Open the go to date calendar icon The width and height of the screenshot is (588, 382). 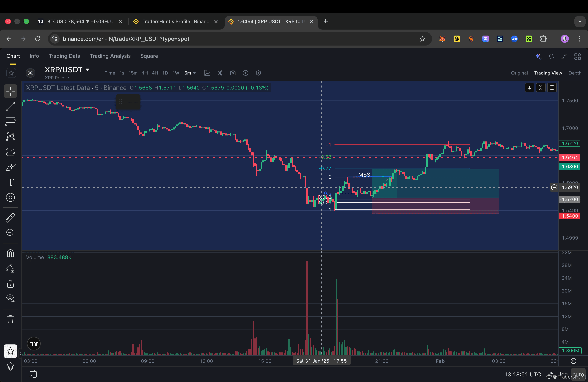(x=33, y=374)
